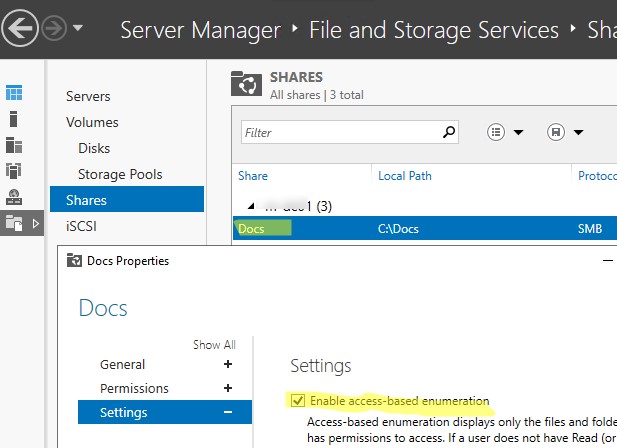The width and height of the screenshot is (617, 448).
Task: Open the save query disk icon
Action: point(557,132)
